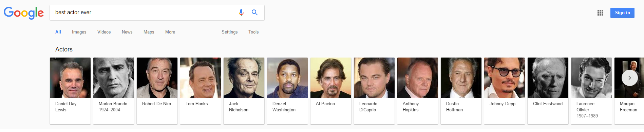
Task: Open the Google apps grid icon
Action: click(x=600, y=13)
